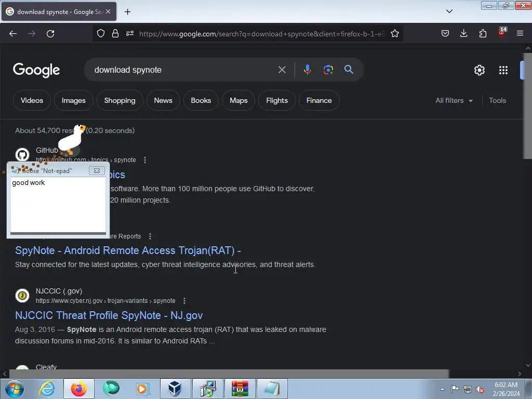Screen dimensions: 532x399
Task: Filter results by News
Action: click(x=163, y=100)
